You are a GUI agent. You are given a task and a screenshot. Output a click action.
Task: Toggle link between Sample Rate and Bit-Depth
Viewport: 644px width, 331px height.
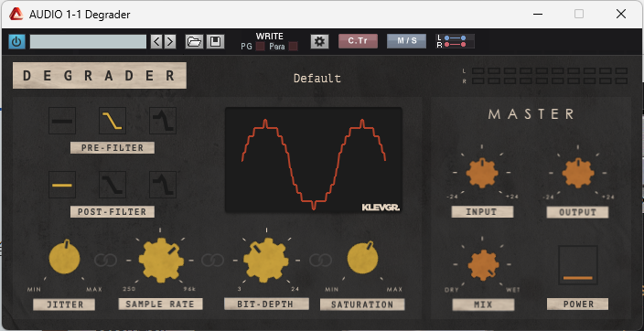pos(212,260)
